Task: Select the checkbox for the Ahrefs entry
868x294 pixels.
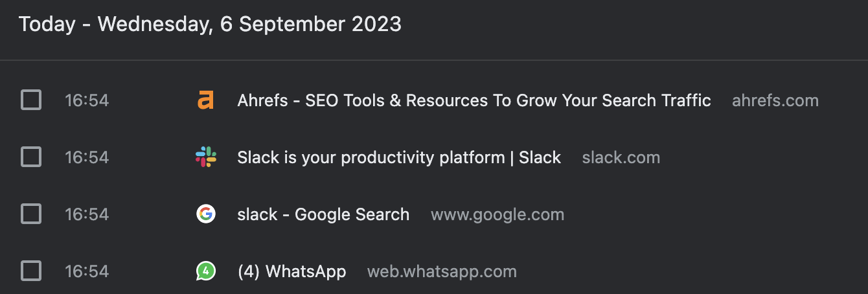Action: pyautogui.click(x=31, y=100)
